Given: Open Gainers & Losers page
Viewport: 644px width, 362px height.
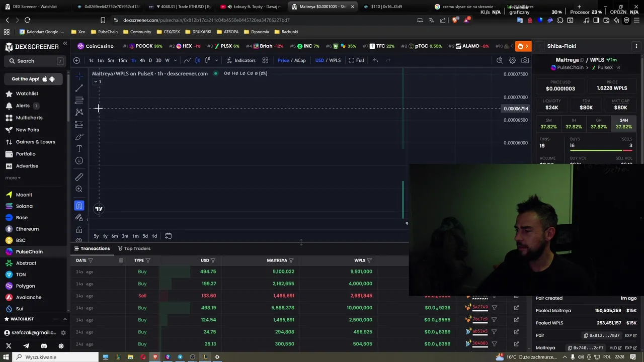Looking at the screenshot, I should [35, 142].
